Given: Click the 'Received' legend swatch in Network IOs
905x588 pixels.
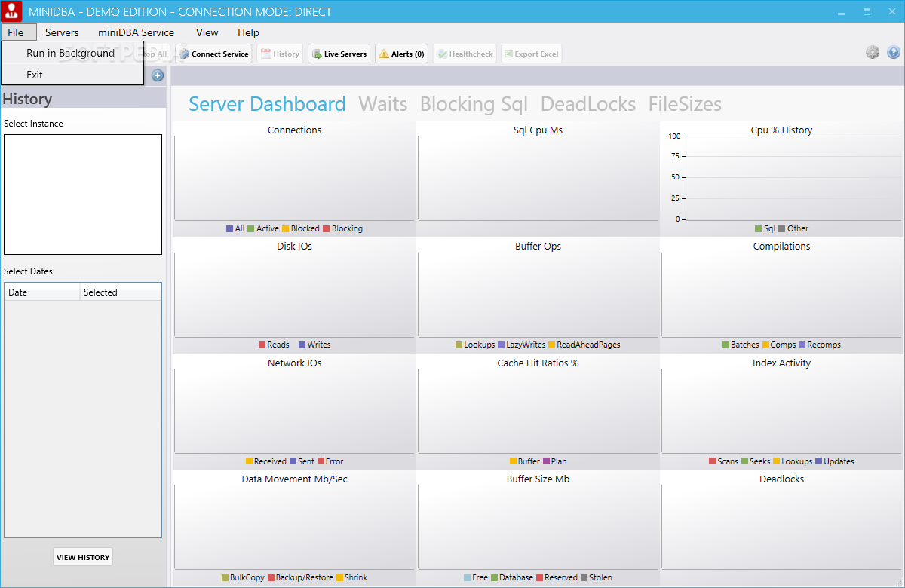Looking at the screenshot, I should [249, 461].
